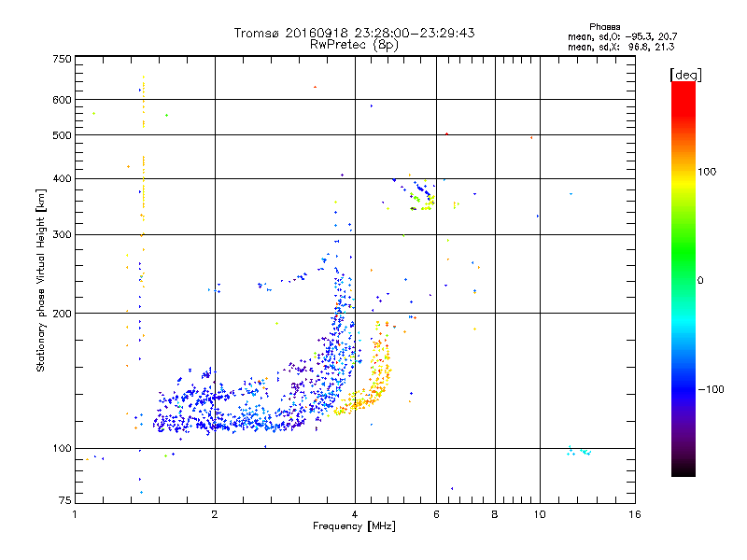Click the 8 tick on the frequency axis
The height and width of the screenshot is (560, 747).
pos(495,514)
